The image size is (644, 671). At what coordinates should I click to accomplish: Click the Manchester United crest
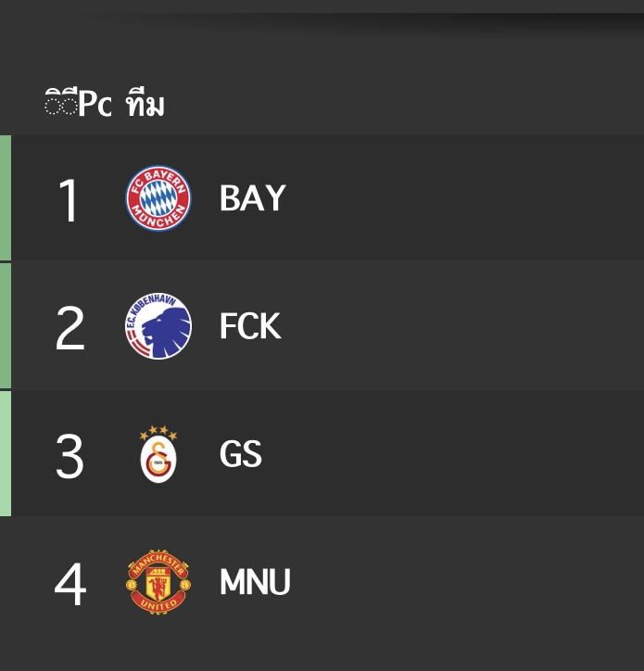[x=158, y=582]
